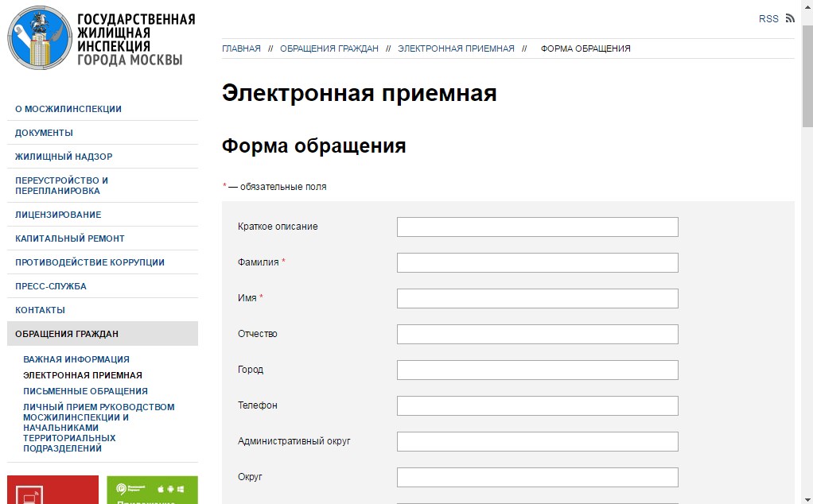Open Важная информация submenu link

point(76,359)
